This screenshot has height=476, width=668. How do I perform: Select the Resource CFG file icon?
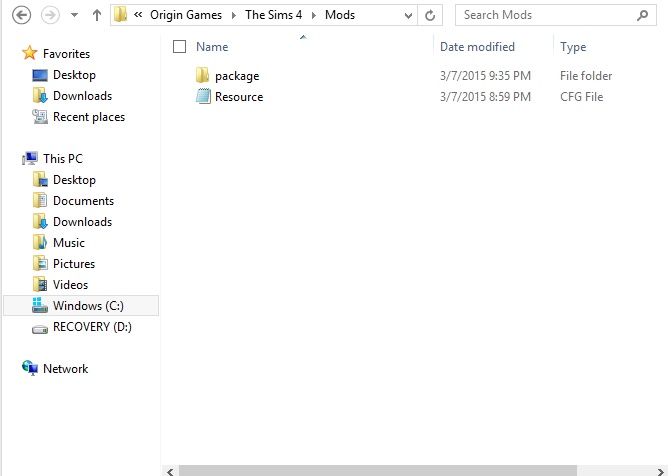[203, 96]
